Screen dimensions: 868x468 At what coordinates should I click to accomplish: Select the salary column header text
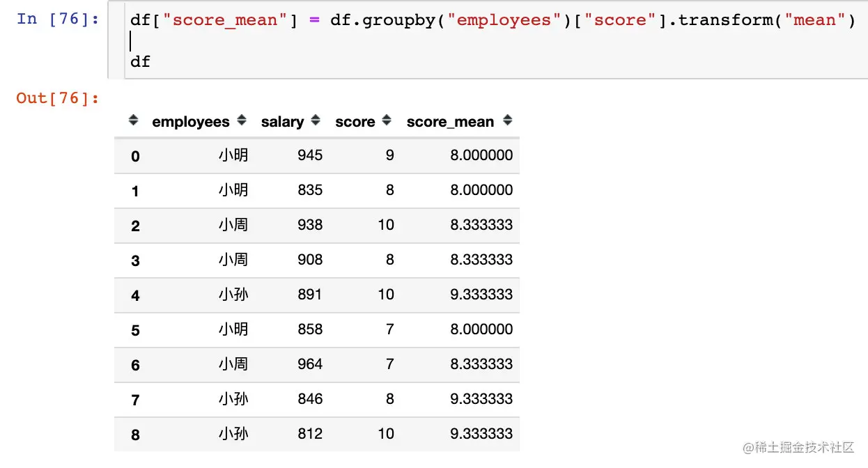[282, 122]
